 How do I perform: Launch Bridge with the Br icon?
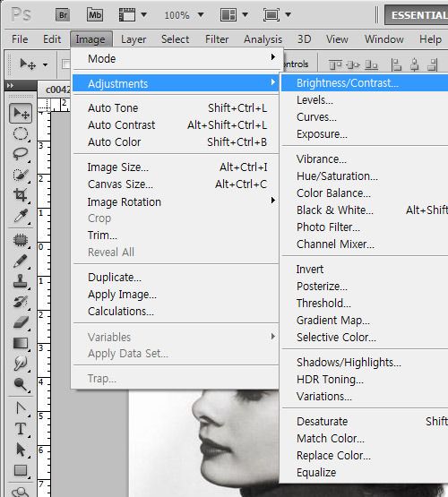tap(63, 15)
